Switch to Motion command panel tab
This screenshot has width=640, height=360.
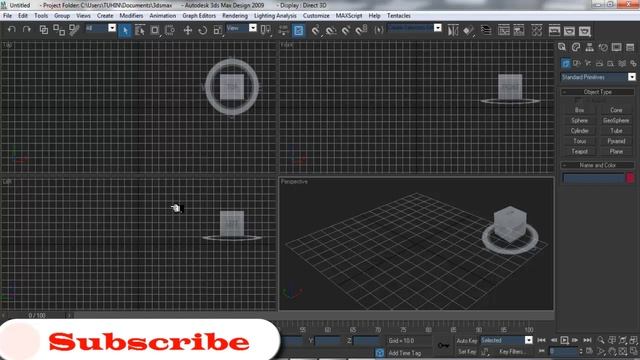coord(603,47)
